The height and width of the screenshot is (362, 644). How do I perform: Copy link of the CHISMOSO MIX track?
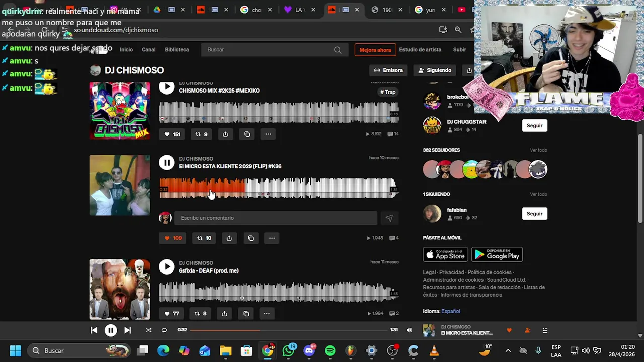tap(247, 134)
